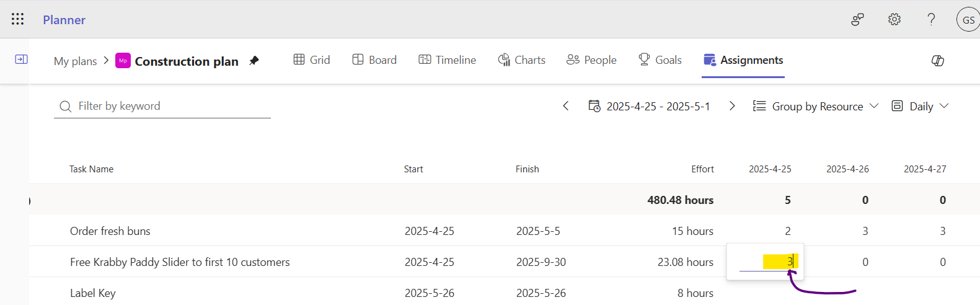This screenshot has height=305, width=980.
Task: Open the settings gear icon
Action: point(894,19)
